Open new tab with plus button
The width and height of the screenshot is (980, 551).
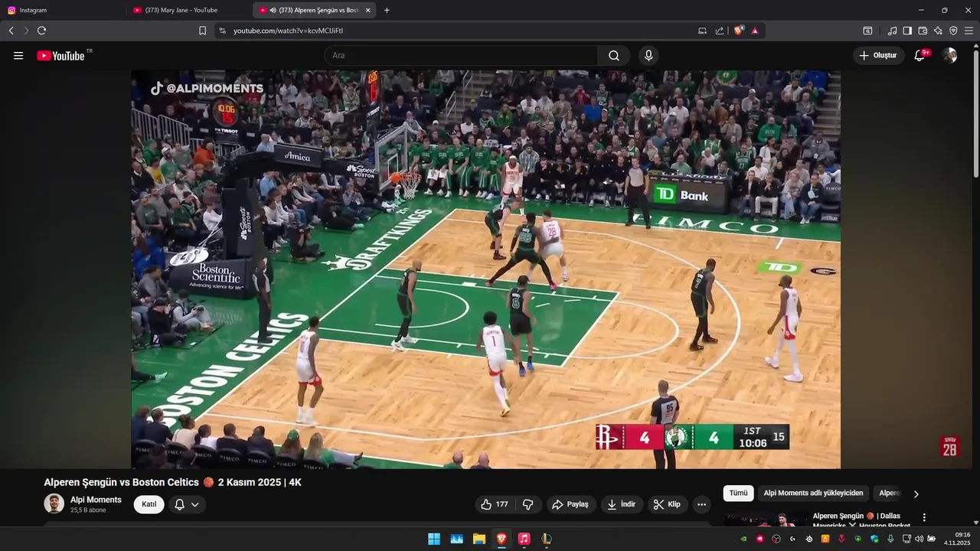(387, 10)
